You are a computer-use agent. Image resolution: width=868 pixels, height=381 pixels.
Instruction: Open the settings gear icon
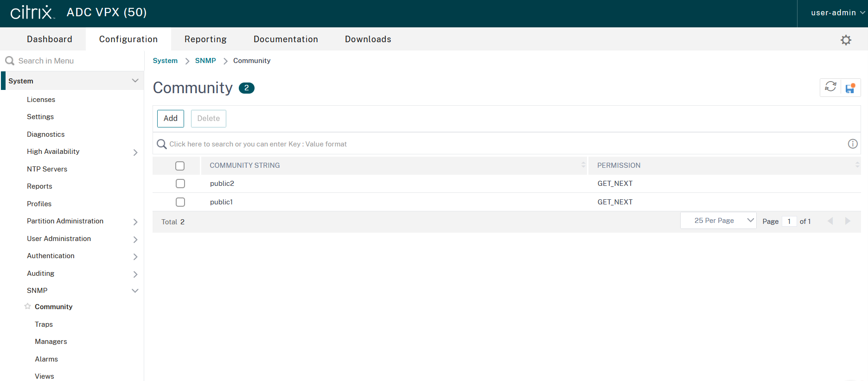846,40
